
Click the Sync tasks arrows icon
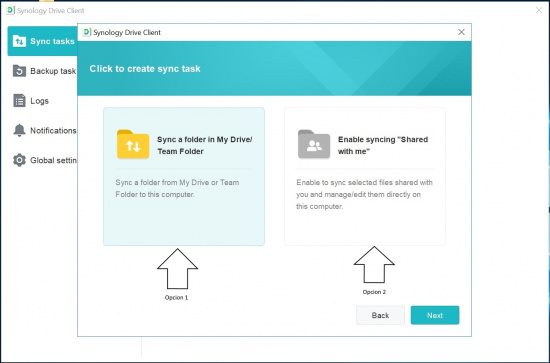[x=19, y=41]
